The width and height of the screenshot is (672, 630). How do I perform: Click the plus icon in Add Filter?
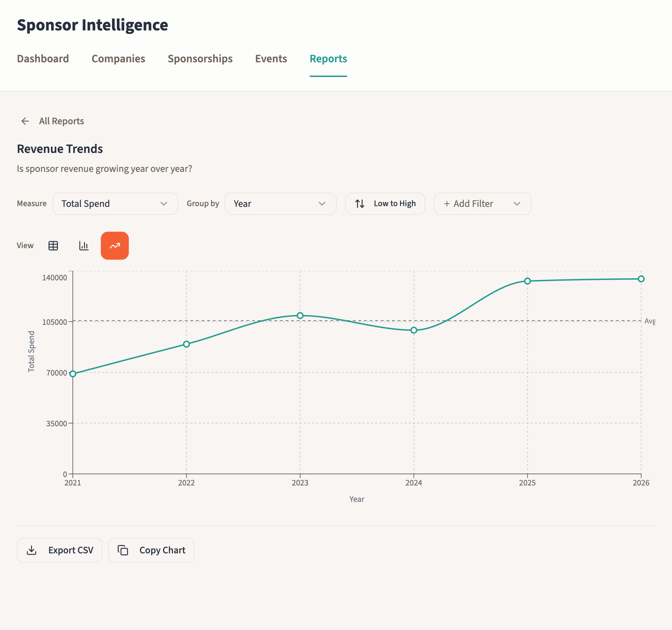click(447, 204)
